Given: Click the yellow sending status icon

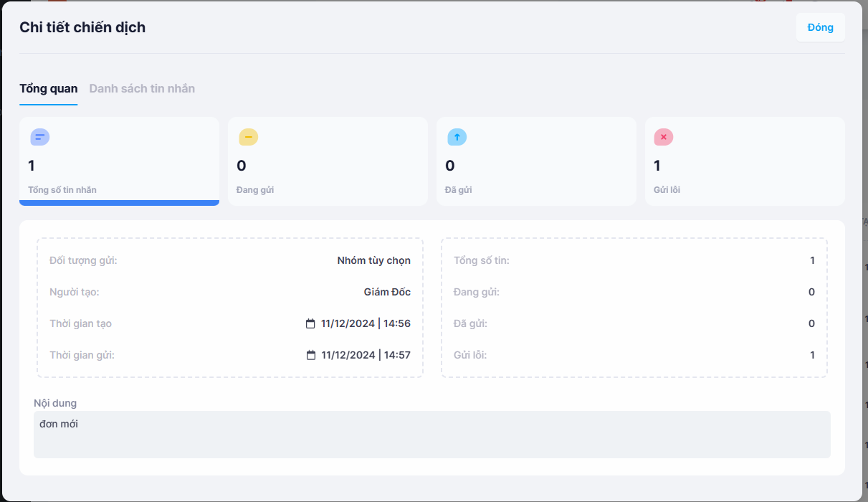Looking at the screenshot, I should point(248,137).
